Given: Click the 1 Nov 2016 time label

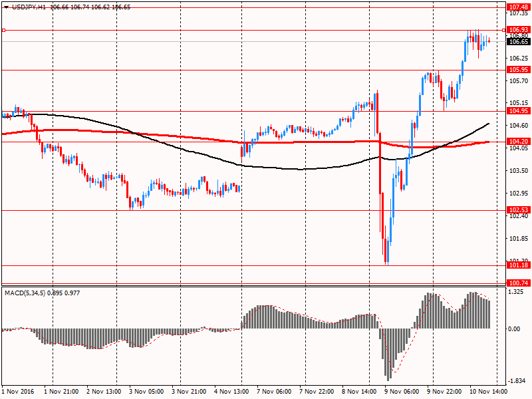Looking at the screenshot, I should pos(18,392).
